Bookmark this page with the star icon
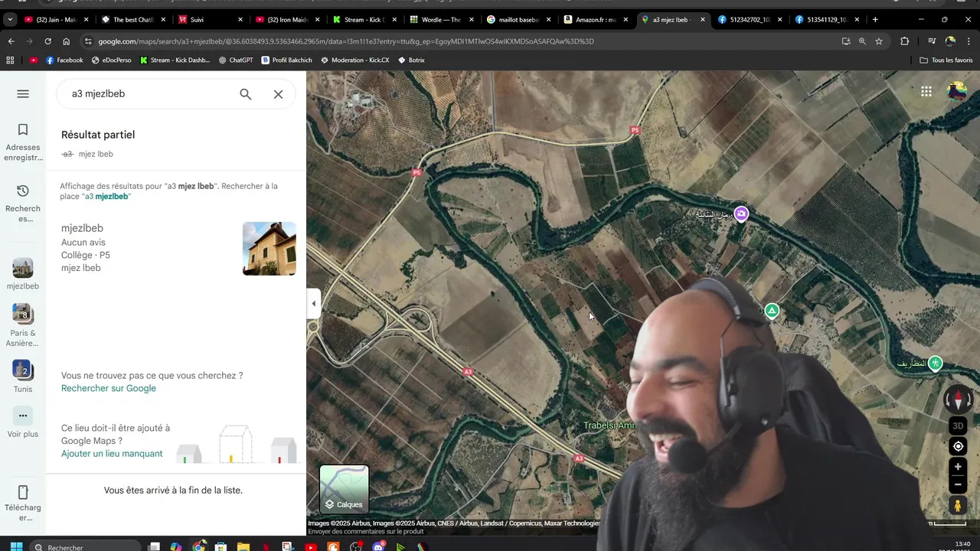980x551 pixels. (x=879, y=41)
